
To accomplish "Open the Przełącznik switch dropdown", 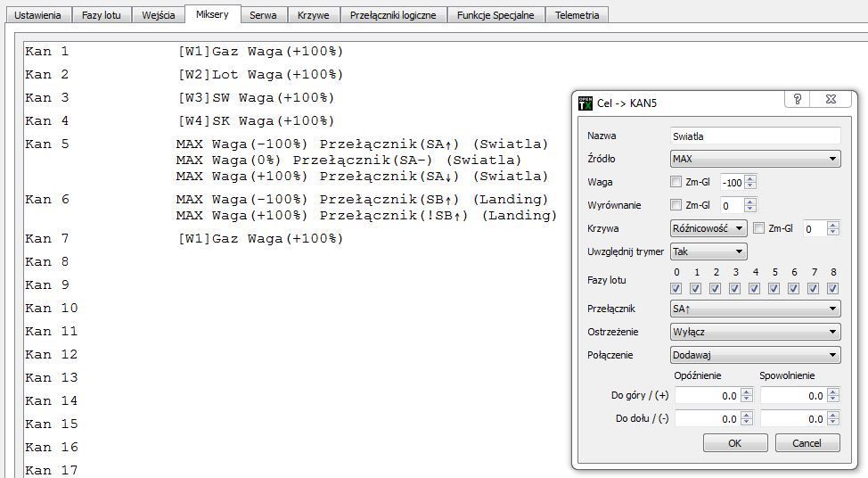I will (x=755, y=309).
